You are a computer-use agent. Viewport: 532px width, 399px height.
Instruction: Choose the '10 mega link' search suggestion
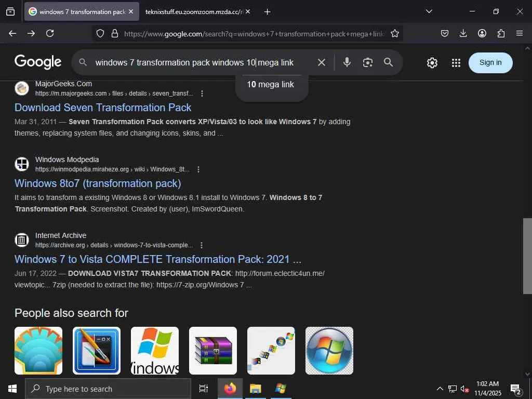(270, 85)
